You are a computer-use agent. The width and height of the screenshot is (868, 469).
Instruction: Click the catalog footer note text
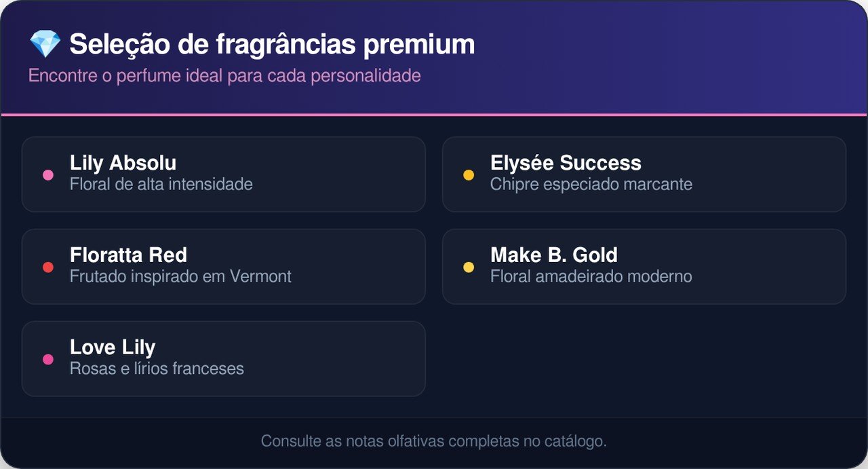pyautogui.click(x=434, y=441)
